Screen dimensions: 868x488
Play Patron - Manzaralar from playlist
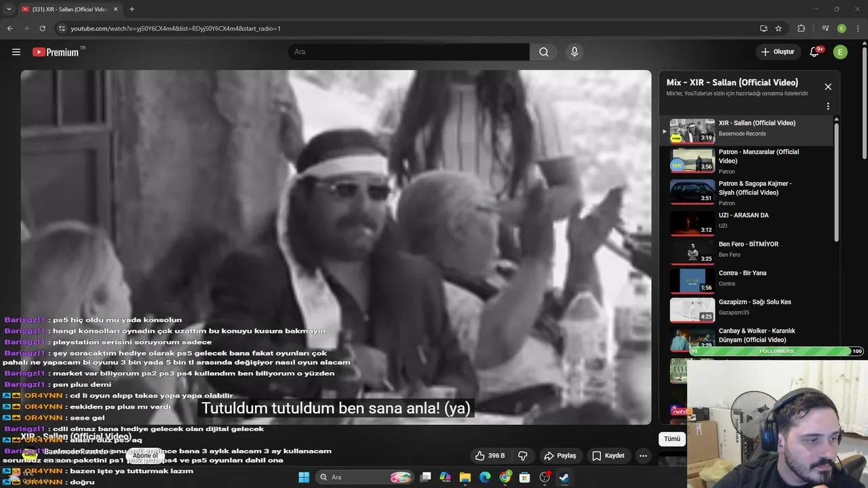click(746, 161)
